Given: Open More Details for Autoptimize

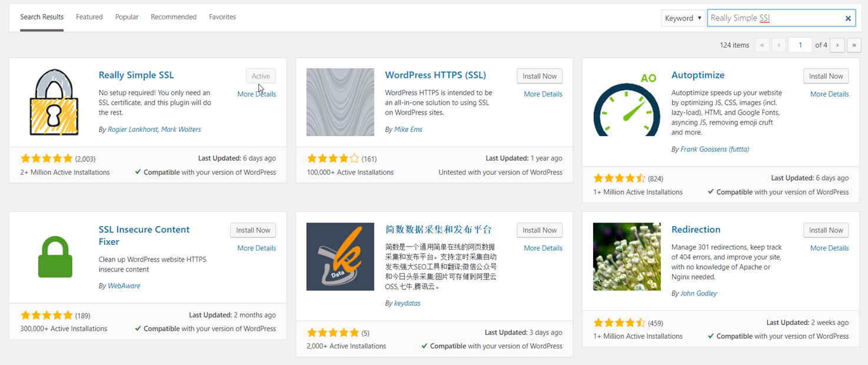Looking at the screenshot, I should pos(829,94).
